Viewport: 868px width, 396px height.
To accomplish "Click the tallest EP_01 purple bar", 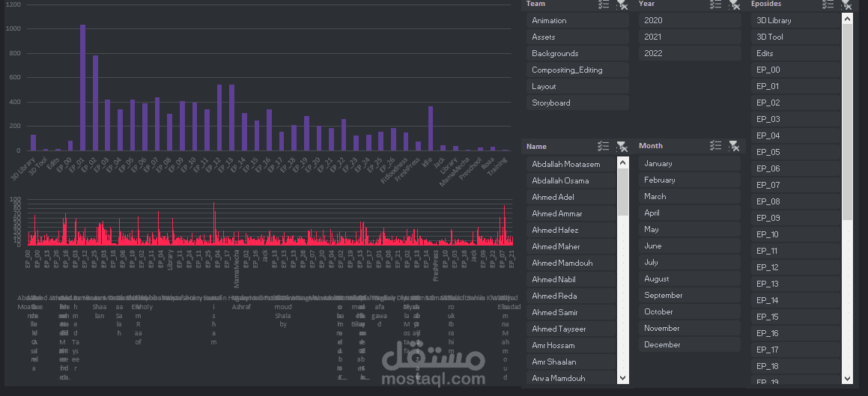I will (83, 88).
